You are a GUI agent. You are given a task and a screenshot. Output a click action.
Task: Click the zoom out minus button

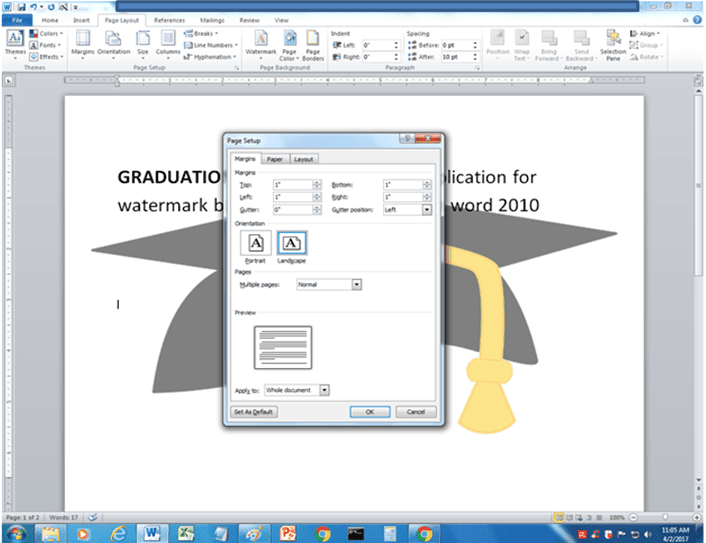pyautogui.click(x=634, y=517)
